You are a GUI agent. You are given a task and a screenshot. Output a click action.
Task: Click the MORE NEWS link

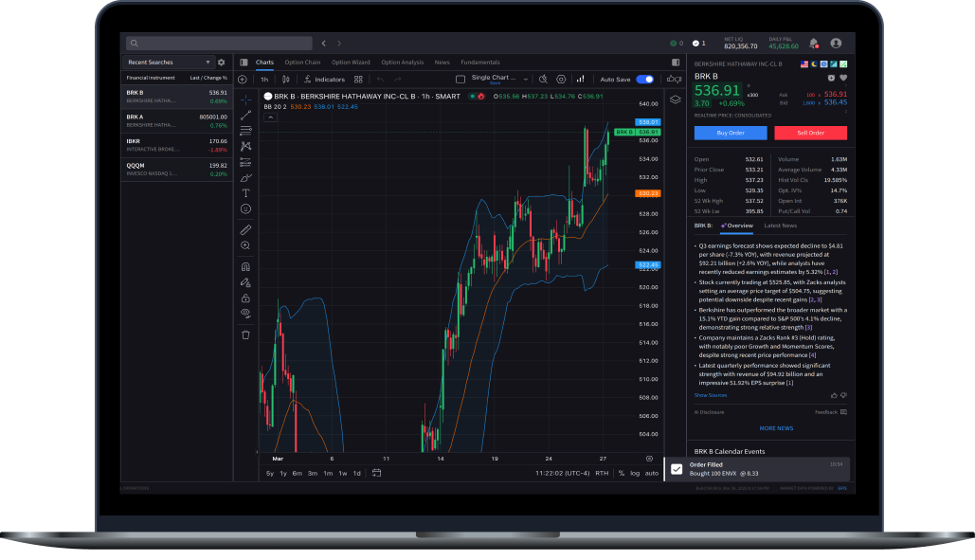pos(776,428)
